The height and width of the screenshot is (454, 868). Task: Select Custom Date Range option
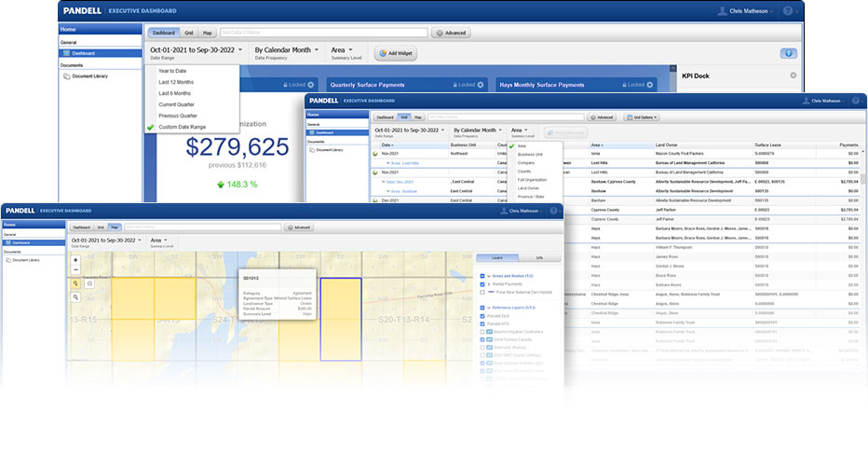tap(182, 127)
